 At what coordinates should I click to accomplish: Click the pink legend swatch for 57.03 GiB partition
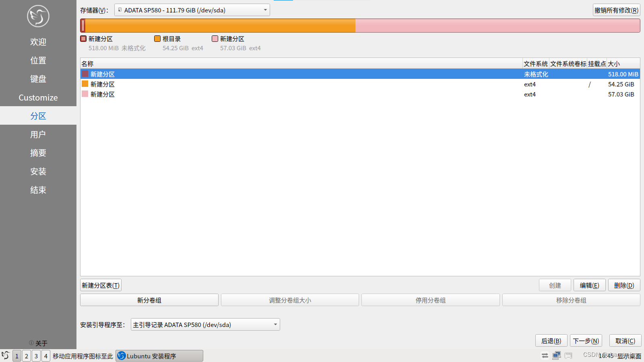(215, 39)
